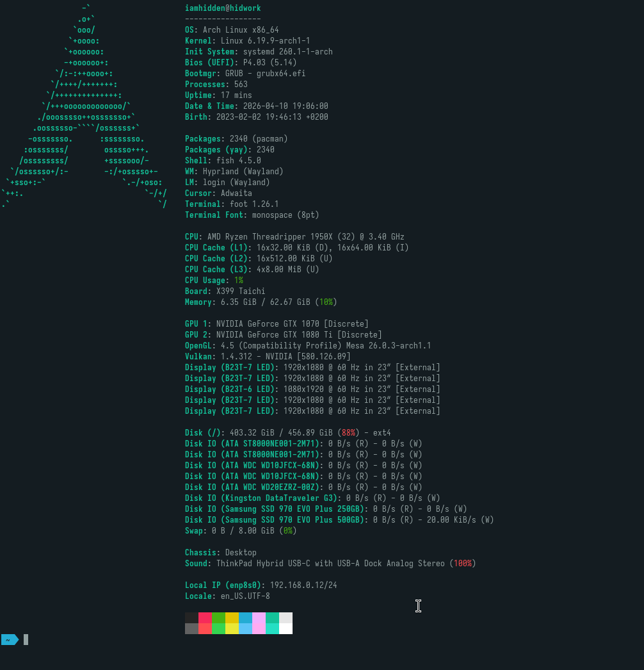Click the Shell fish 4.5.0 line

pos(223,161)
